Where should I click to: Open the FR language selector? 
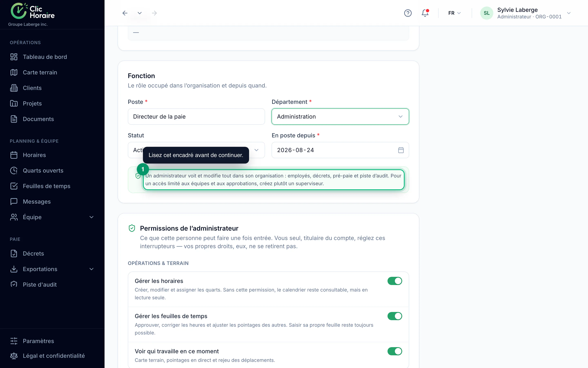point(454,13)
